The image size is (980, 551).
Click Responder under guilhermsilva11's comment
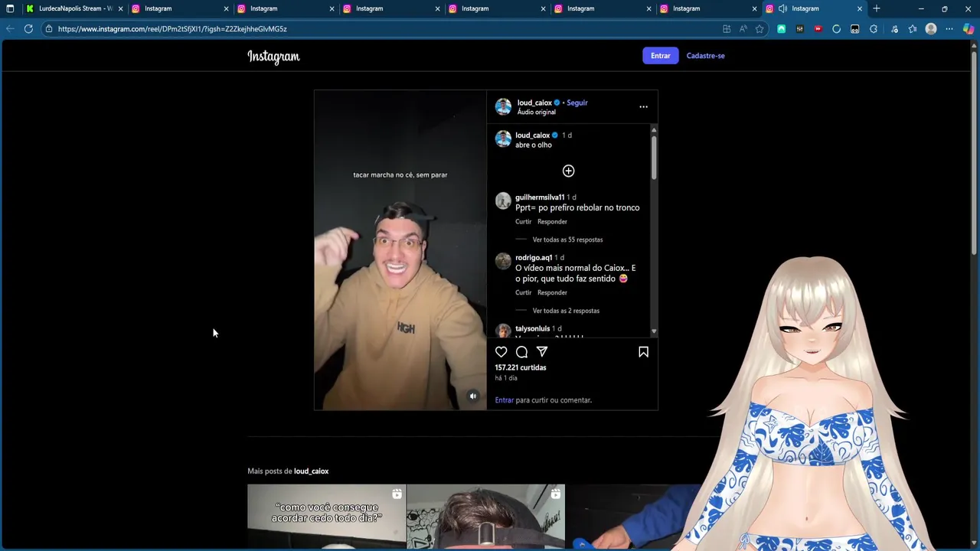(552, 222)
